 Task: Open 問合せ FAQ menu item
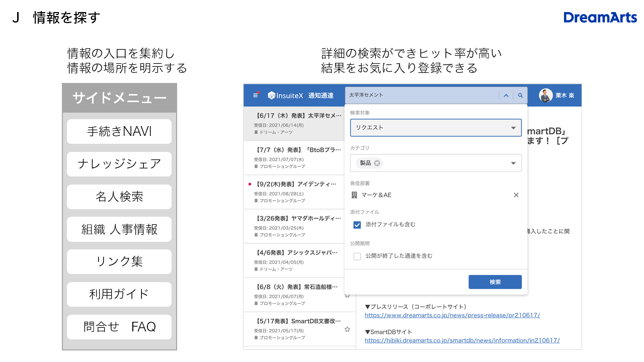[119, 327]
